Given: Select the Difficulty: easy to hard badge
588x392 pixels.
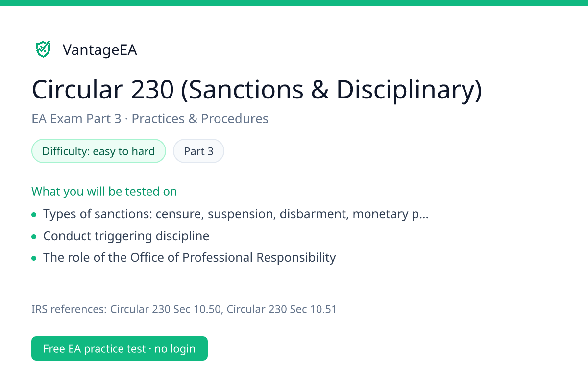Looking at the screenshot, I should point(98,151).
